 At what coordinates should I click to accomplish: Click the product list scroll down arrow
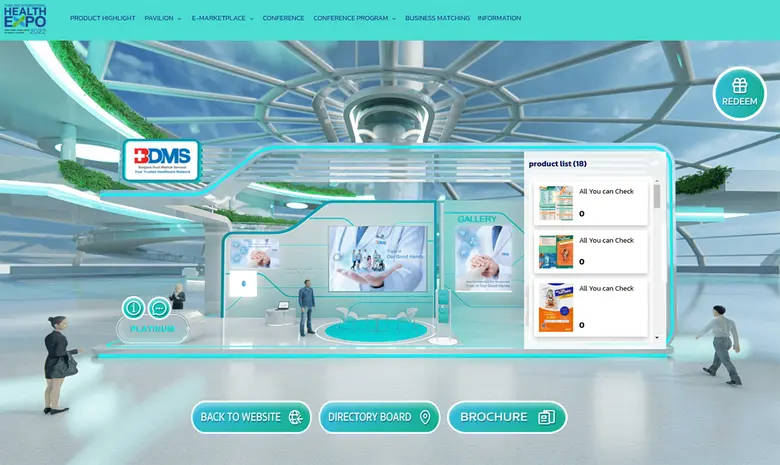[657, 338]
